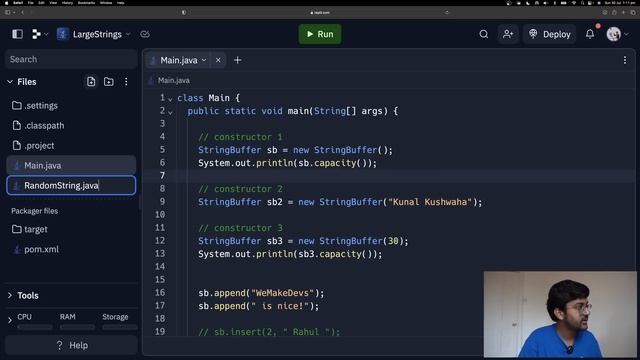Open the search magnifier in the header
Screen dimensions: 640x360
point(484,34)
